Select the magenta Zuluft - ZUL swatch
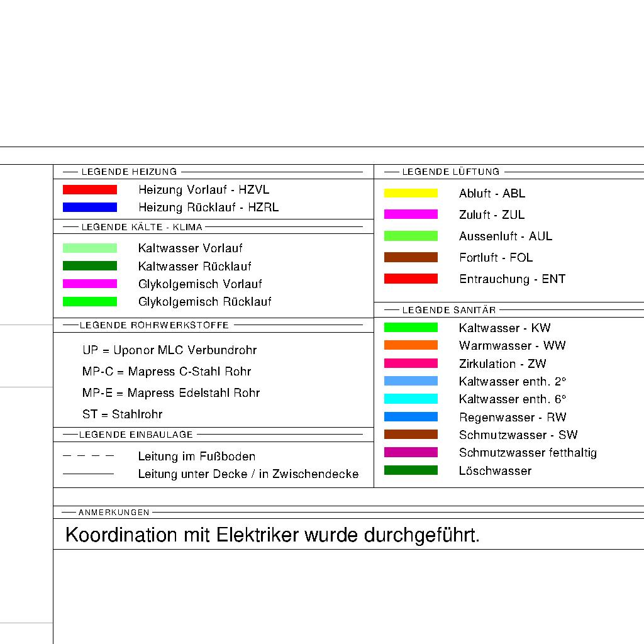This screenshot has height=644, width=644. [x=411, y=214]
